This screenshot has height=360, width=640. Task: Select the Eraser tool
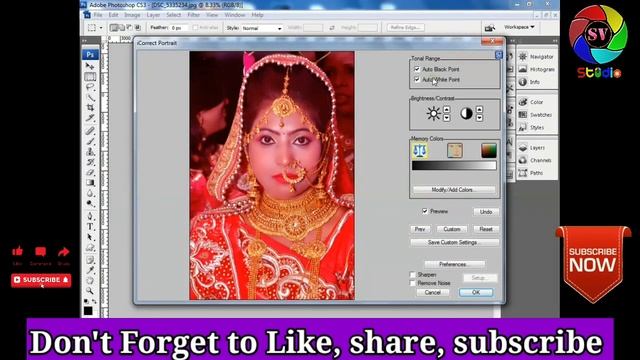[x=90, y=173]
